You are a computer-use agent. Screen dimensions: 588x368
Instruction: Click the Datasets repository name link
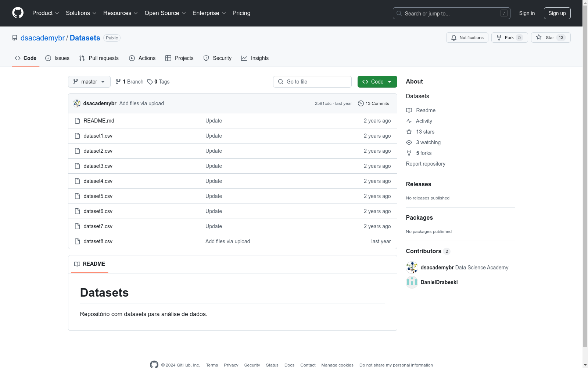85,38
